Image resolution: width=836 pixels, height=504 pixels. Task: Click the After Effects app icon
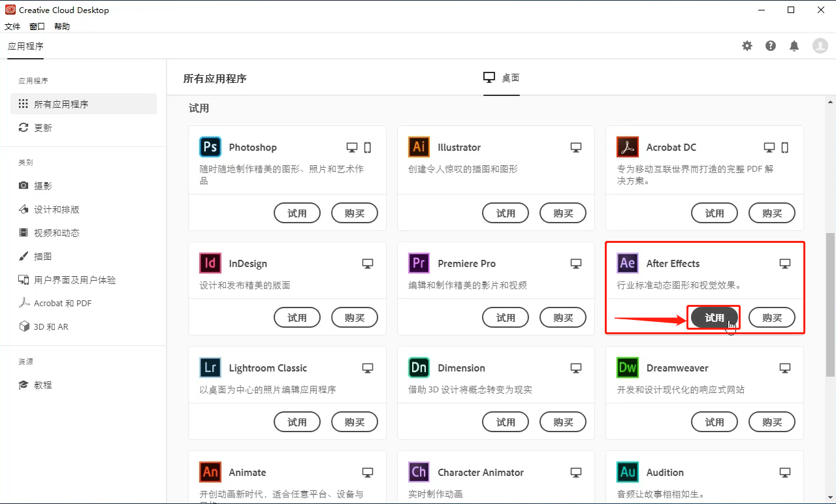click(627, 263)
